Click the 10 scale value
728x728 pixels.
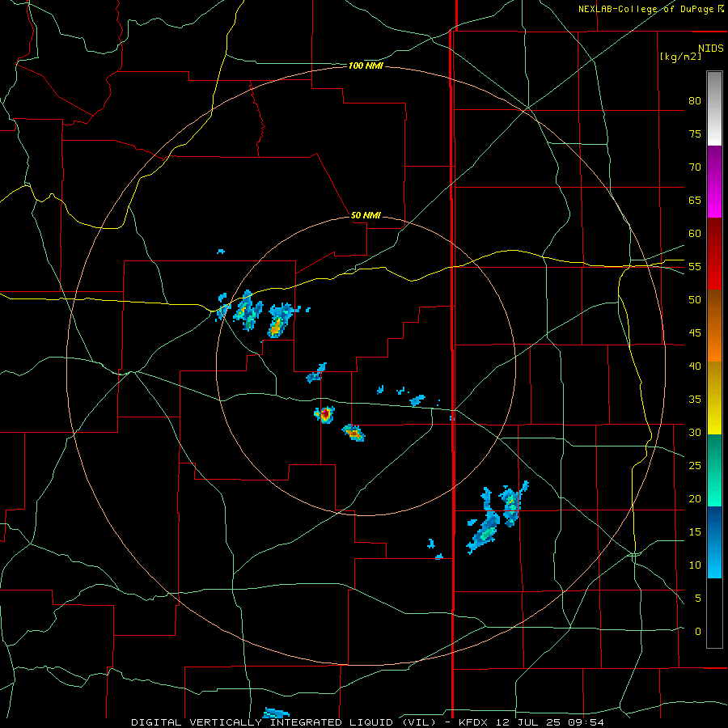point(695,565)
